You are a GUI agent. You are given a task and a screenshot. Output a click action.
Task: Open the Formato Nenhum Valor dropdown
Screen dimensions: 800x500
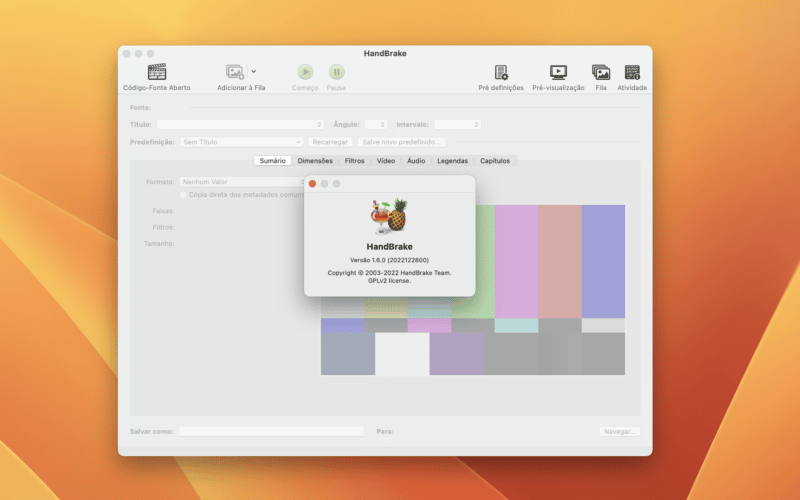tap(242, 182)
